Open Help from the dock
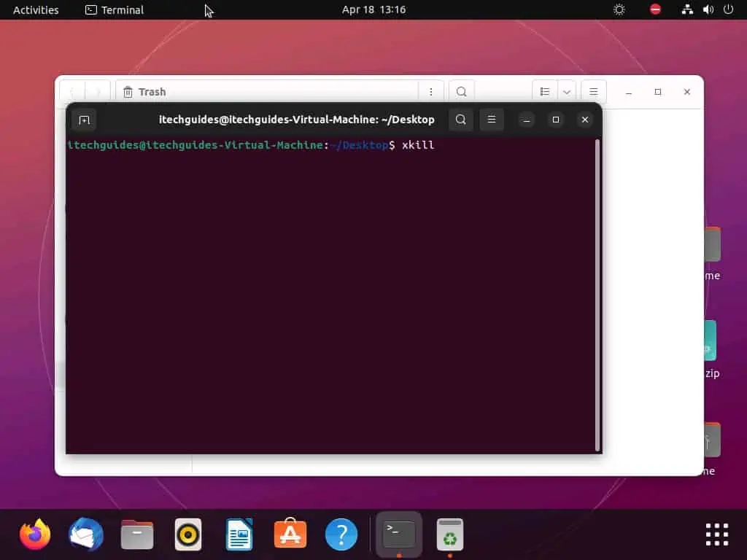 pyautogui.click(x=341, y=534)
